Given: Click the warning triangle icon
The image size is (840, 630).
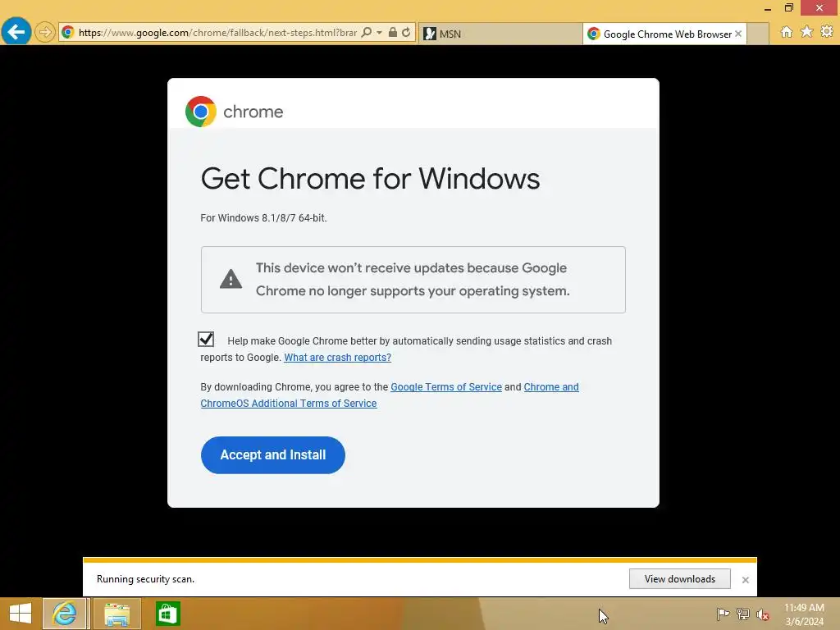Looking at the screenshot, I should (x=231, y=279).
